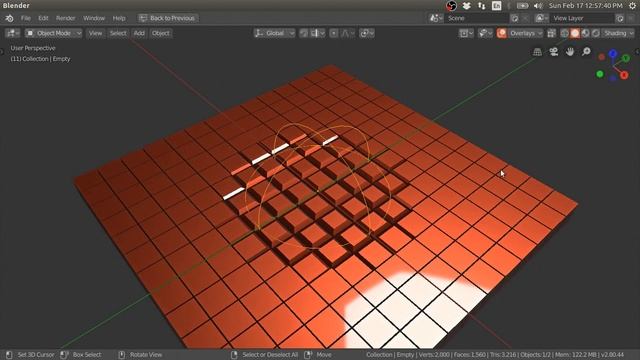Click the red X axis gizmo
This screenshot has width=640, height=360.
pos(624,75)
